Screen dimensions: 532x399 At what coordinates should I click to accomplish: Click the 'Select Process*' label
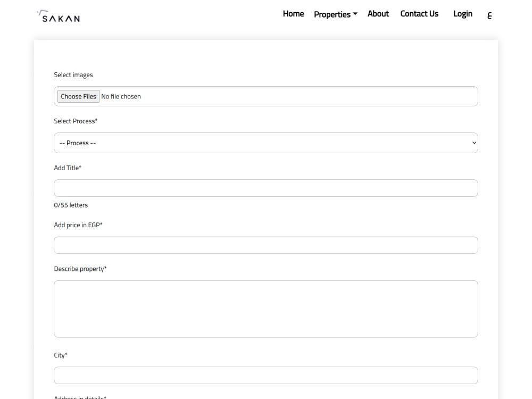click(76, 121)
